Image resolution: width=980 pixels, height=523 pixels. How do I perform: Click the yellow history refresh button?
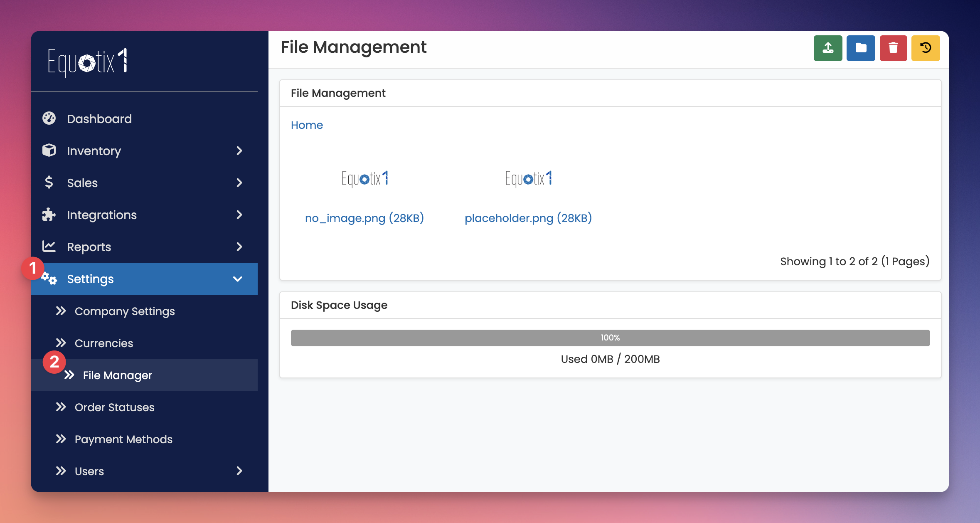[926, 48]
